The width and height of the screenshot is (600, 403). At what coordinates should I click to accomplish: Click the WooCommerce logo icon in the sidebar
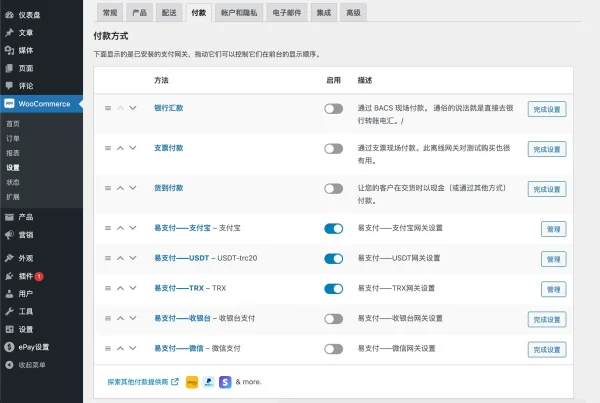click(x=9, y=104)
